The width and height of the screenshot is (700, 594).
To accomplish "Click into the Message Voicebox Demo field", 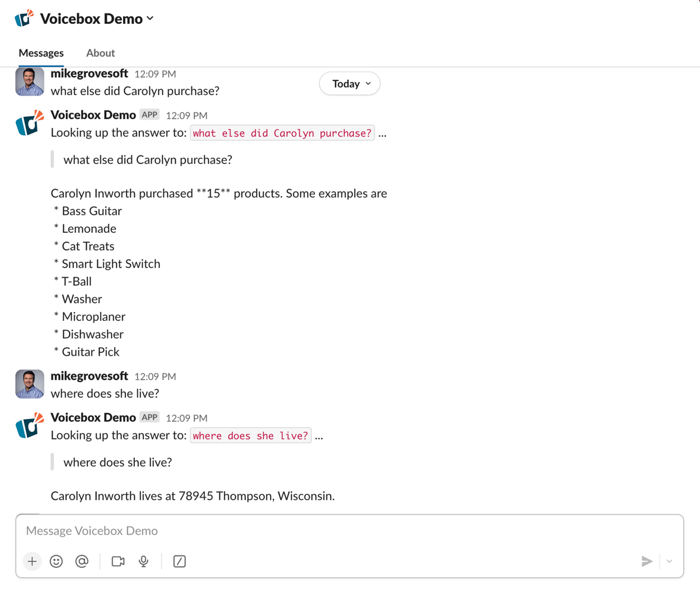I will (x=350, y=531).
